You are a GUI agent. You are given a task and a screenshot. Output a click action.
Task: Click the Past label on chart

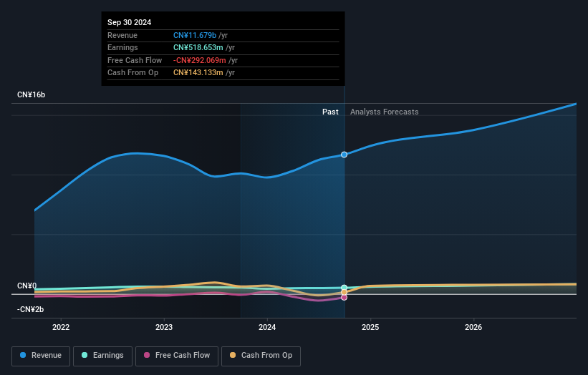pos(330,112)
